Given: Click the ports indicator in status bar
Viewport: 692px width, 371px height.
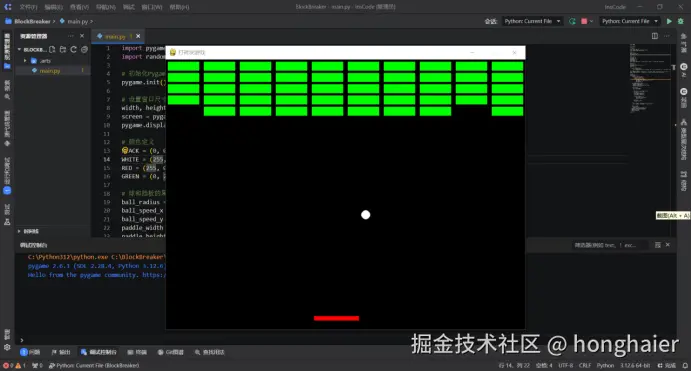Looking at the screenshot, I should pyautogui.click(x=37, y=365).
